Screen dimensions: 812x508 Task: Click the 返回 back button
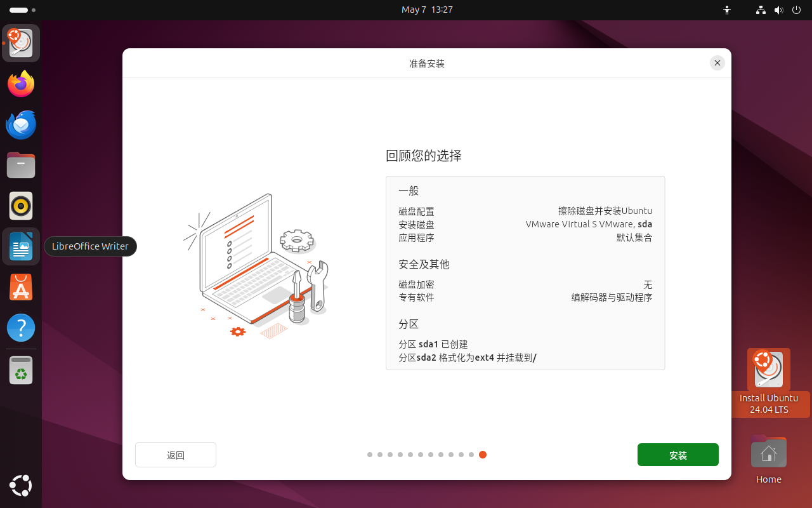coord(175,455)
